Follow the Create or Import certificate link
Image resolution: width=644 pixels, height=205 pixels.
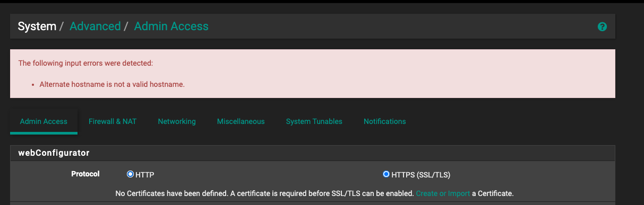[443, 193]
